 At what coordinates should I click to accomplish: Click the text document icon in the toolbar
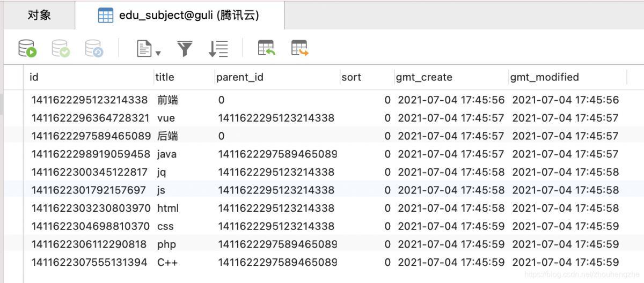coord(144,49)
